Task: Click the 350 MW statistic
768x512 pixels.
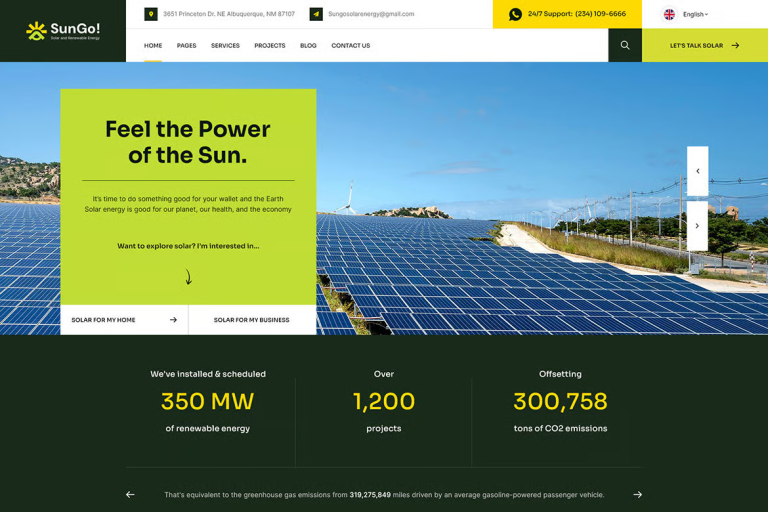Action: point(208,401)
